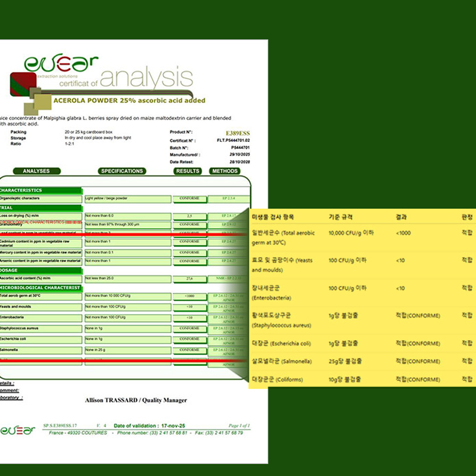
Task: Click the 'certificat of analysis' title
Action: click(126, 78)
